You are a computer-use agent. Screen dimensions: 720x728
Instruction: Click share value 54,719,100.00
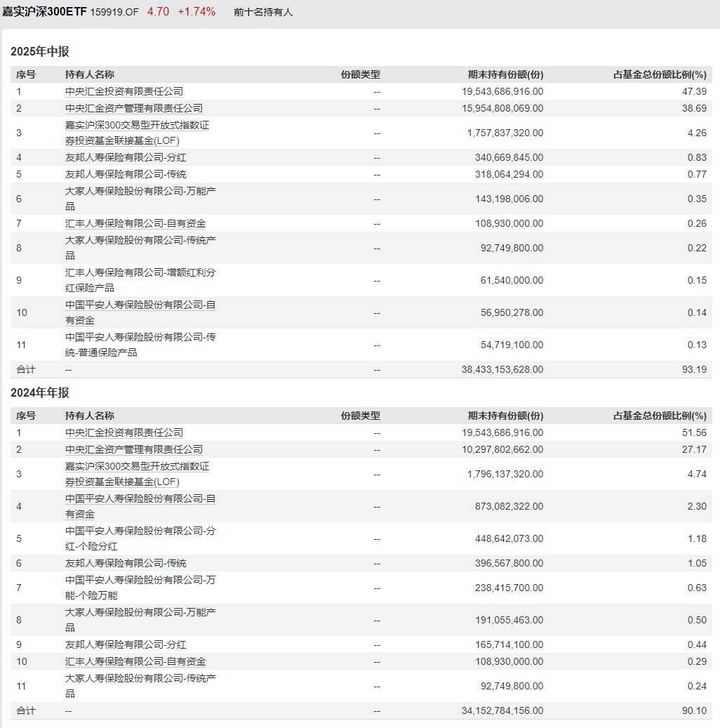512,345
